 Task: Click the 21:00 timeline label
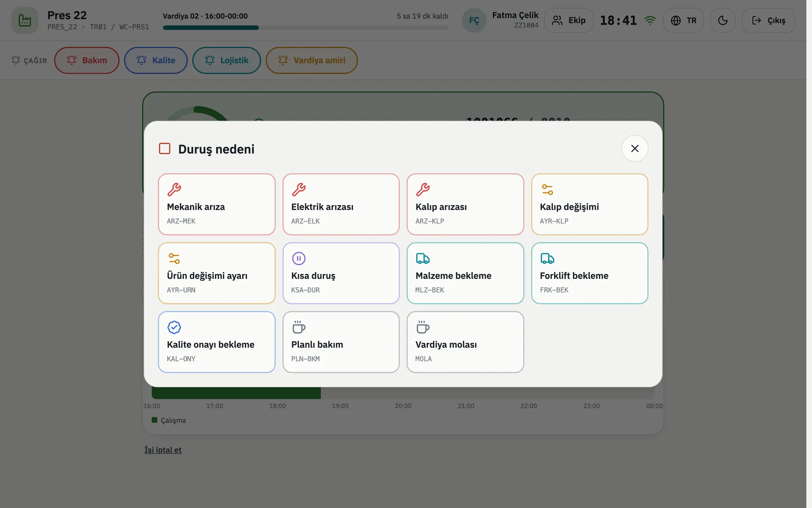[466, 406]
